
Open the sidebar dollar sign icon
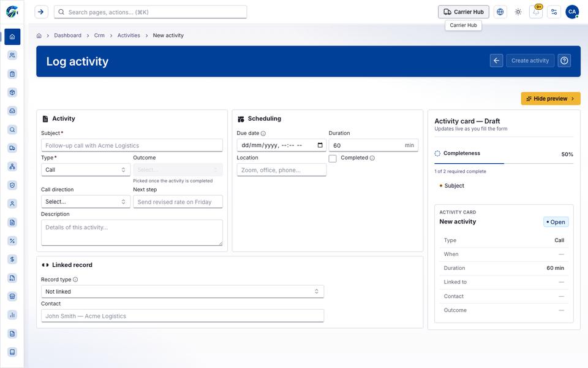(x=12, y=259)
